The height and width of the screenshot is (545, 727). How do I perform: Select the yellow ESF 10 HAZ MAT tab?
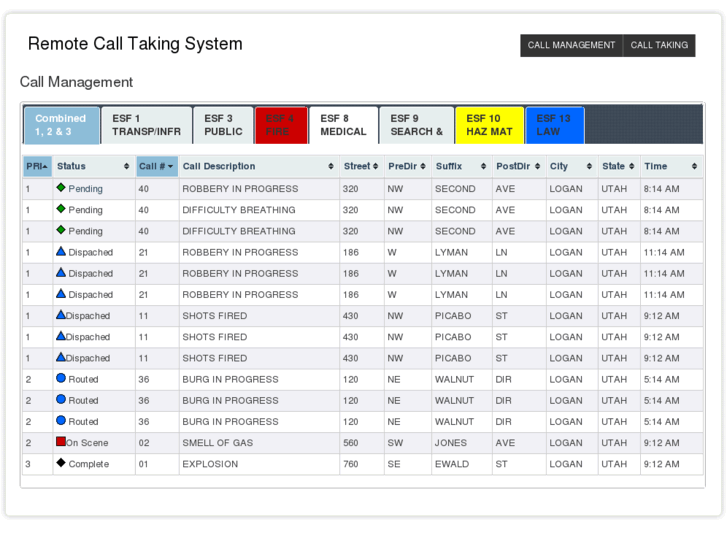488,125
